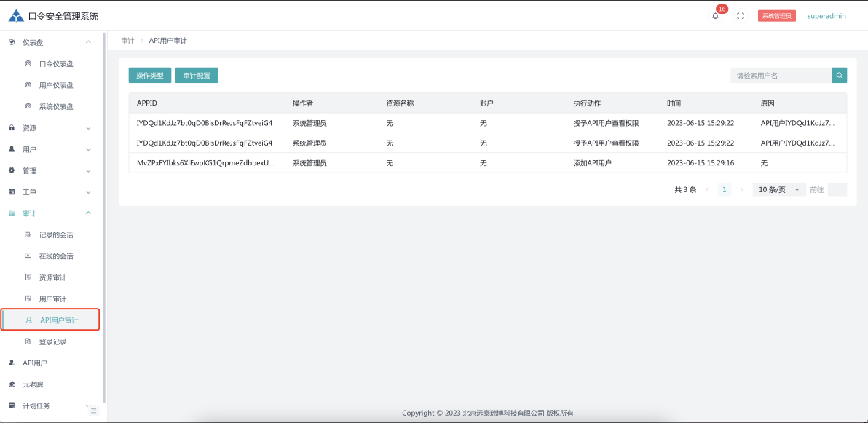Click the superadmin username link
The height and width of the screenshot is (423, 868).
(x=826, y=16)
